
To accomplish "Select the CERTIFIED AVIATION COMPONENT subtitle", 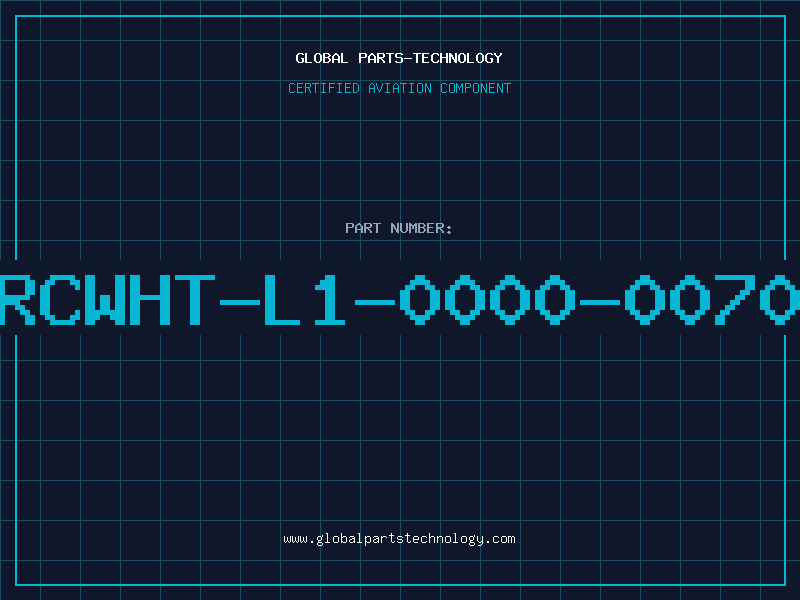I will 399,88.
